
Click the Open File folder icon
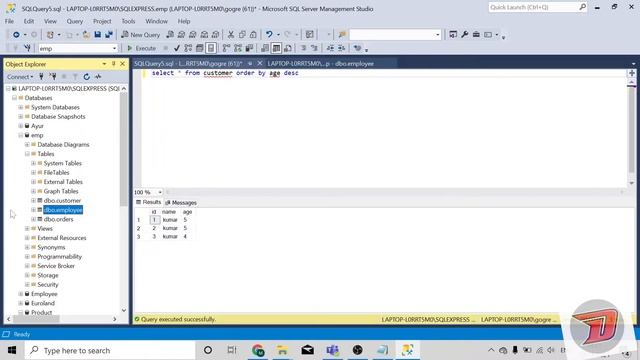86,35
